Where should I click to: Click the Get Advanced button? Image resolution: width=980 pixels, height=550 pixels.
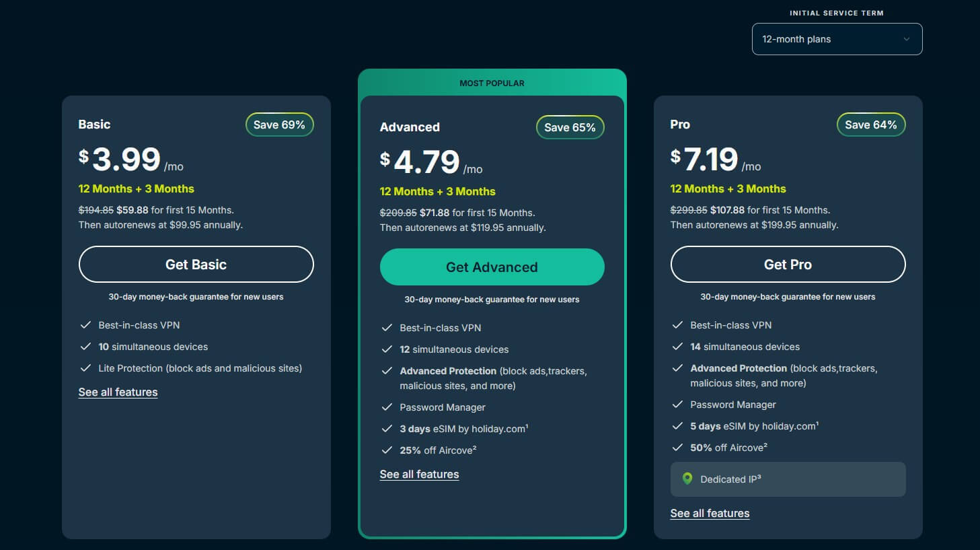click(x=492, y=267)
